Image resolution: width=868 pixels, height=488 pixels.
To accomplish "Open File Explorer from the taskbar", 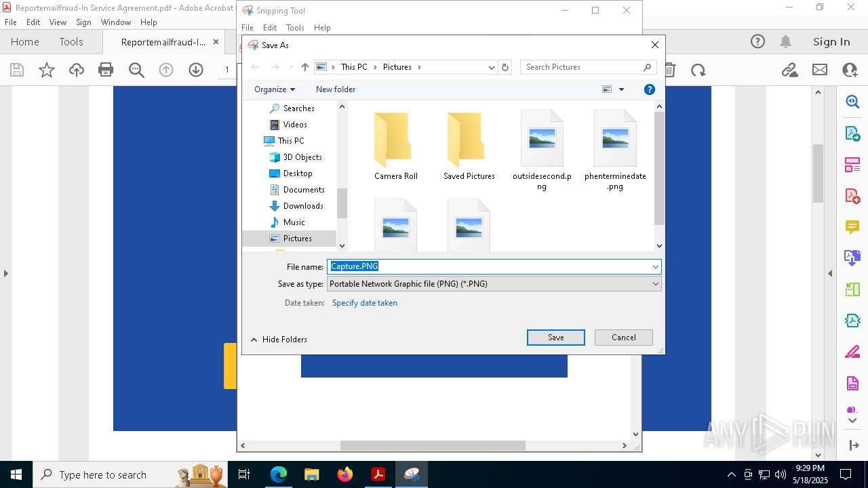I will pyautogui.click(x=312, y=474).
